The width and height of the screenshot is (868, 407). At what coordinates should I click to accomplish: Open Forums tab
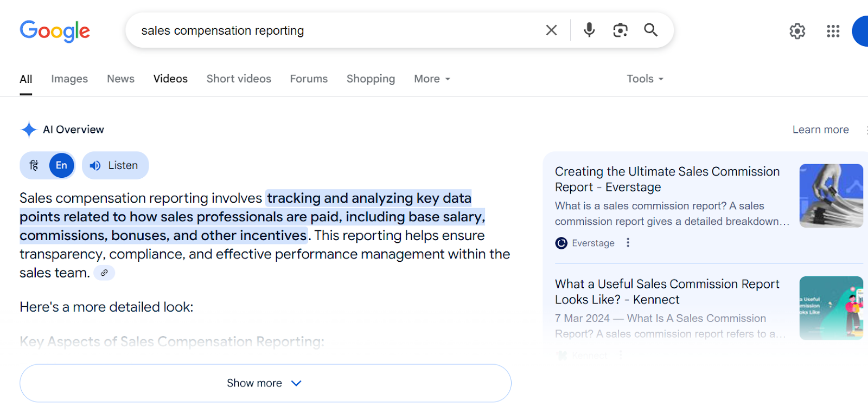tap(309, 79)
